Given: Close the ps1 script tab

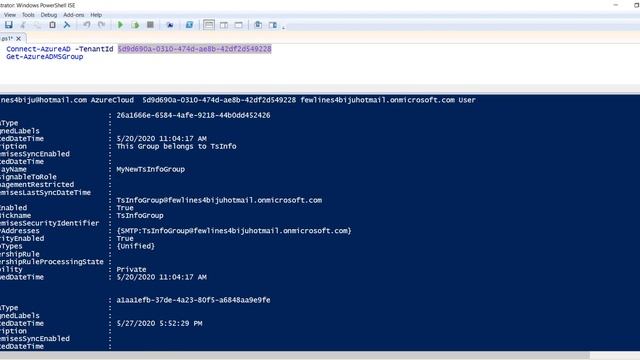Looking at the screenshot, I should [18, 38].
